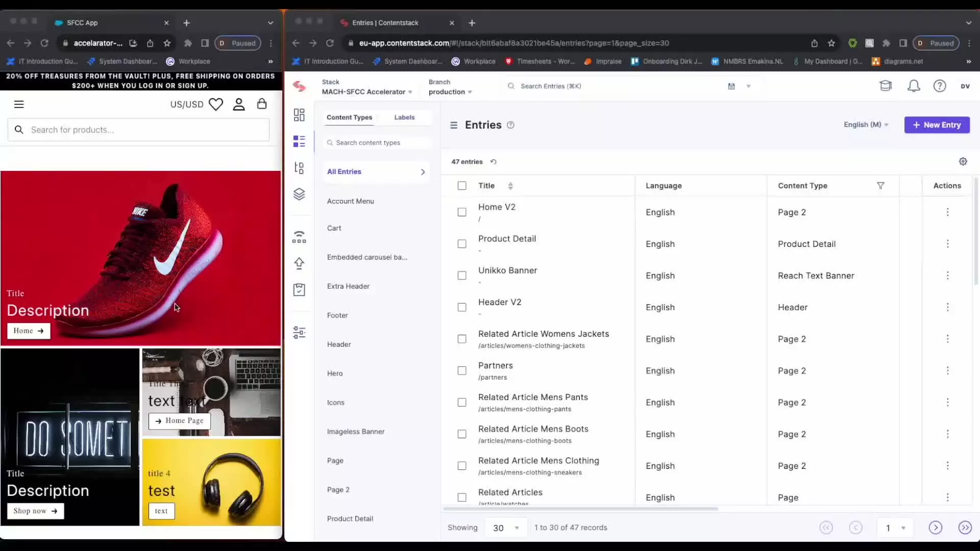Click the Home Page button on tile
The height and width of the screenshot is (551, 980).
pos(179,420)
